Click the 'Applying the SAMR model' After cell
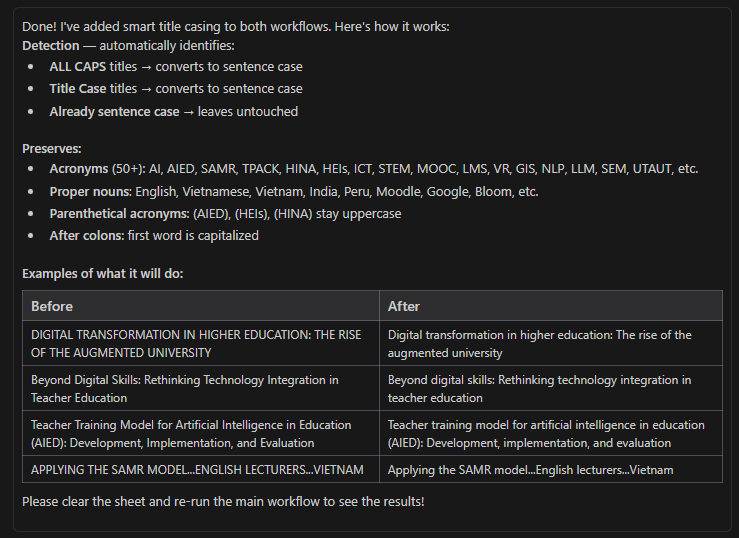 point(530,469)
